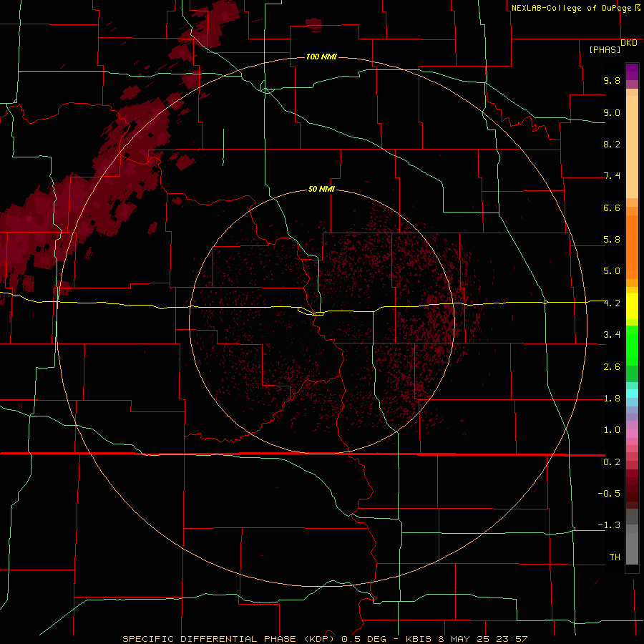Click the NEXLAB-College of DuPage credit text
Image resolution: width=644 pixels, height=644 pixels.
[572, 8]
